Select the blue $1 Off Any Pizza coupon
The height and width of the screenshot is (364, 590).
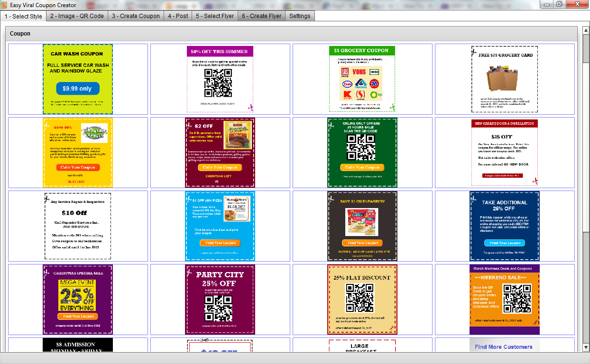[x=220, y=226]
